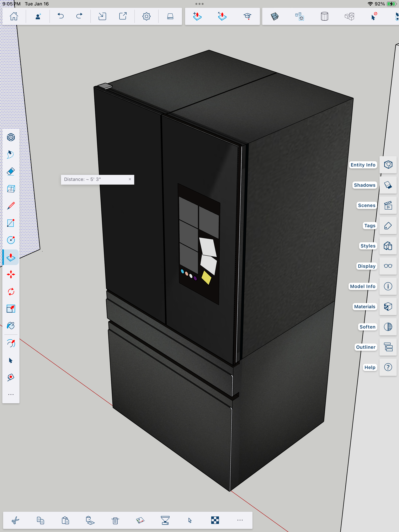
Task: Open the Display options panel
Action: [388, 266]
